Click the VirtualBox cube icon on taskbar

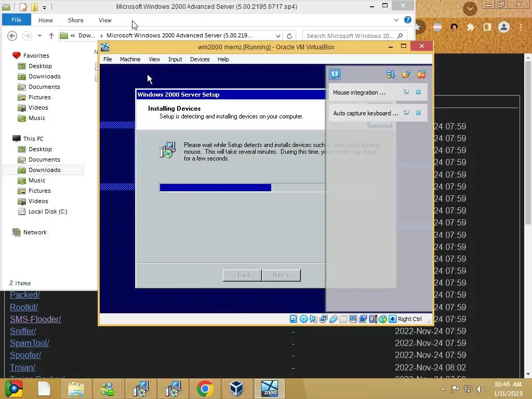click(x=236, y=389)
